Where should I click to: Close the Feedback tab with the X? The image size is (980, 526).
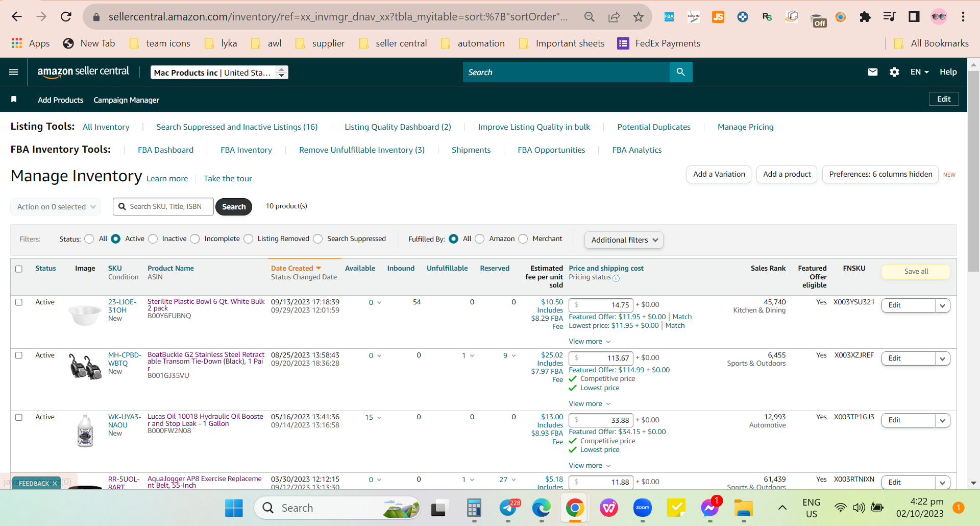click(55, 483)
